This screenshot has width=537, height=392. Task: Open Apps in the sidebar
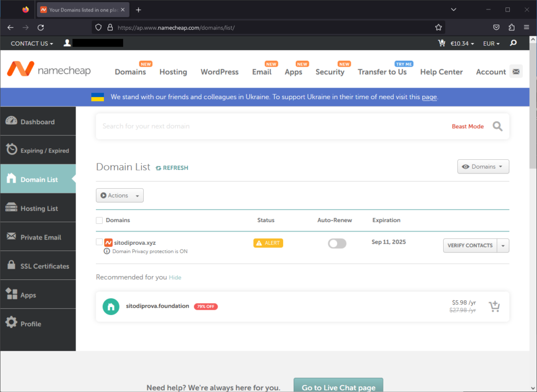point(38,294)
